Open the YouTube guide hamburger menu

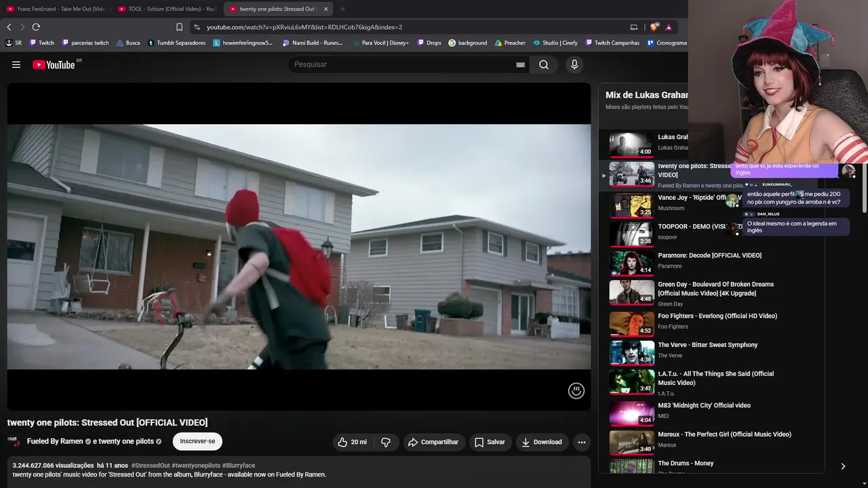[16, 64]
